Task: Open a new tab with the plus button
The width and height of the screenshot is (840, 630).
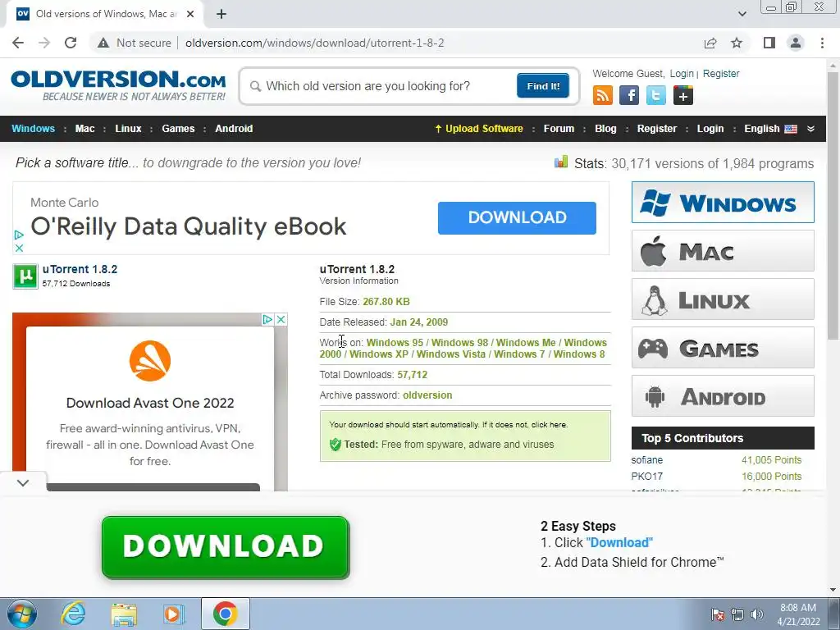Action: (x=221, y=14)
